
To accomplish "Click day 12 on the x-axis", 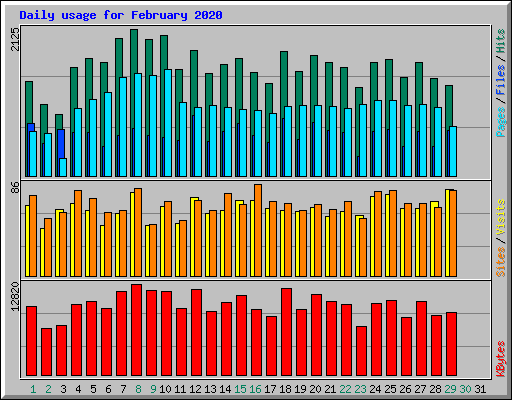I will click(195, 389).
